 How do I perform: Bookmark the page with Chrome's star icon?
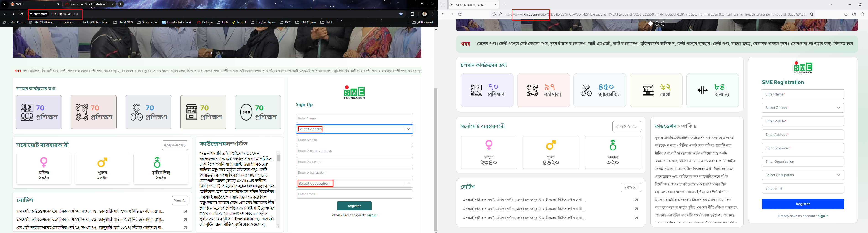pyautogui.click(x=401, y=14)
